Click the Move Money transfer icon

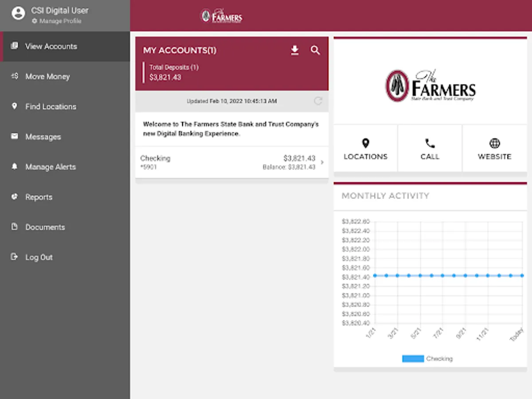point(15,76)
